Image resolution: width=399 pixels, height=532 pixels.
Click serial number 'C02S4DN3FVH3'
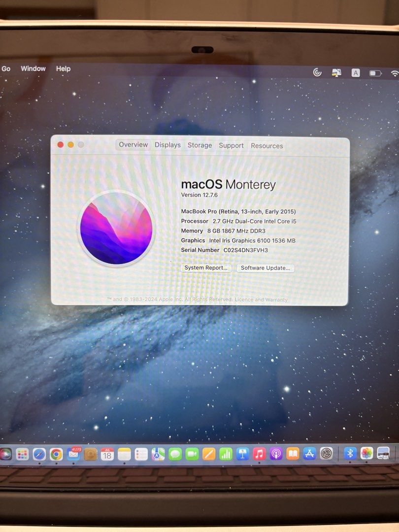pyautogui.click(x=246, y=250)
